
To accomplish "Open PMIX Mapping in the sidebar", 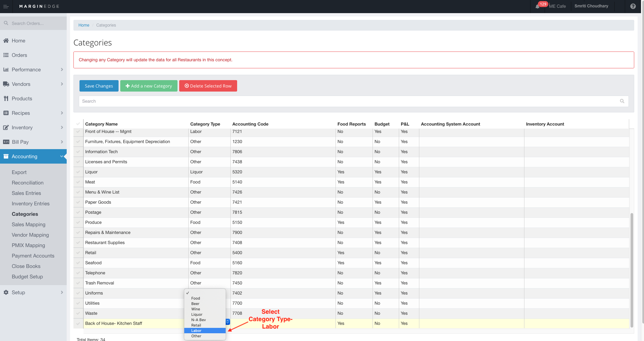I will tap(28, 245).
